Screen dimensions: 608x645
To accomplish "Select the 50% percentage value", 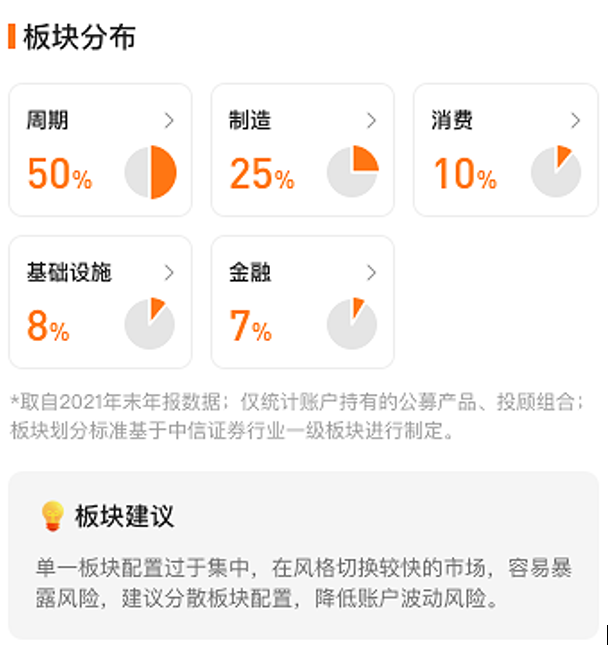I will click(60, 175).
